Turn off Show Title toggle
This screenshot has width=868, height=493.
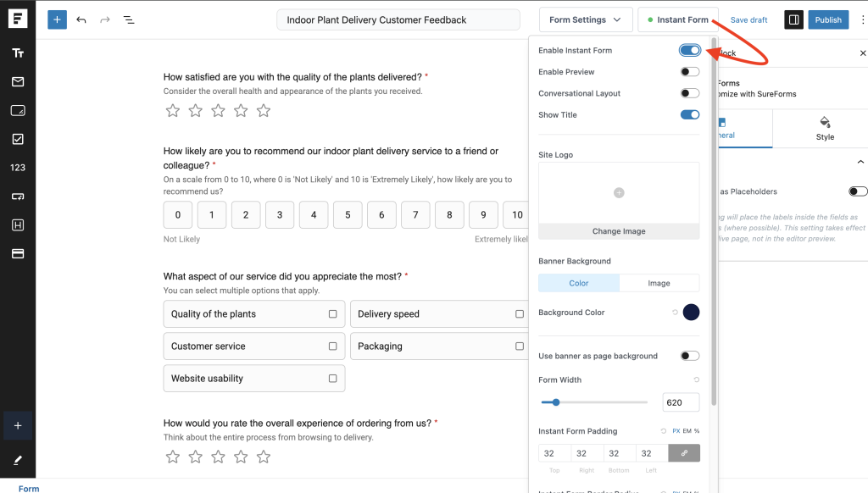(690, 115)
